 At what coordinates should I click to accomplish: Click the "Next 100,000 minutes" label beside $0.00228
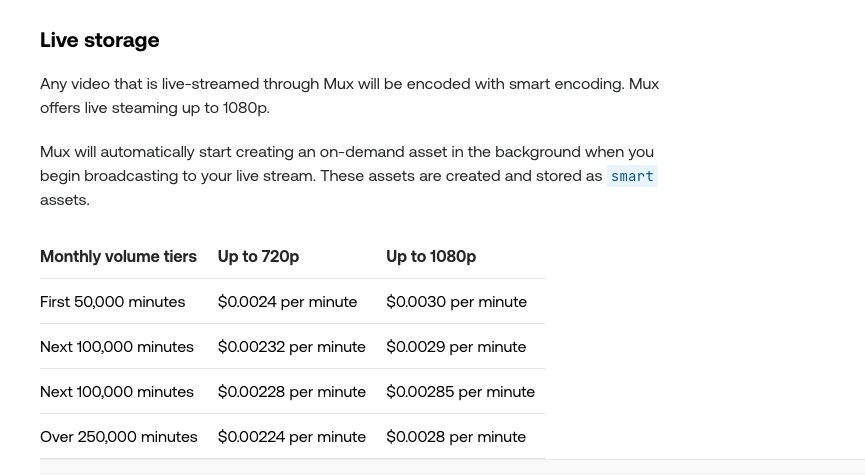click(117, 391)
